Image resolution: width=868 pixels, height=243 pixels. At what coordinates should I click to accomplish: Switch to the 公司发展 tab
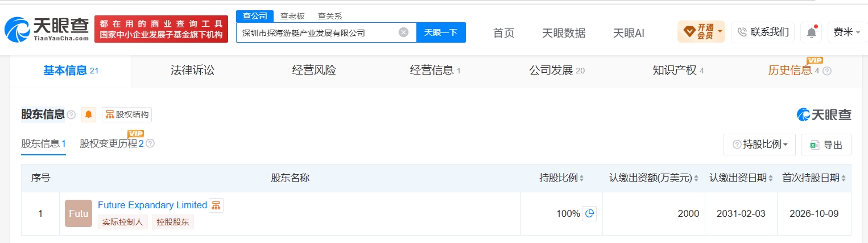click(x=557, y=71)
